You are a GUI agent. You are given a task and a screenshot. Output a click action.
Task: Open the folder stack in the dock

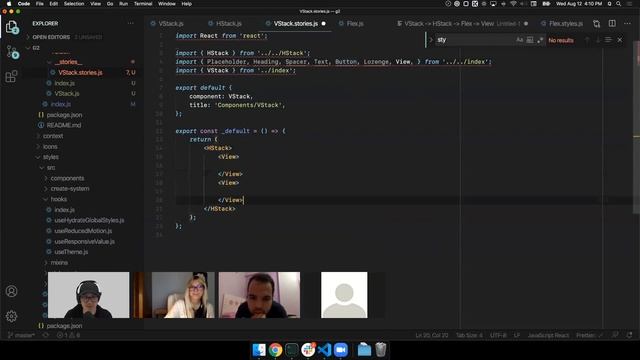(364, 350)
